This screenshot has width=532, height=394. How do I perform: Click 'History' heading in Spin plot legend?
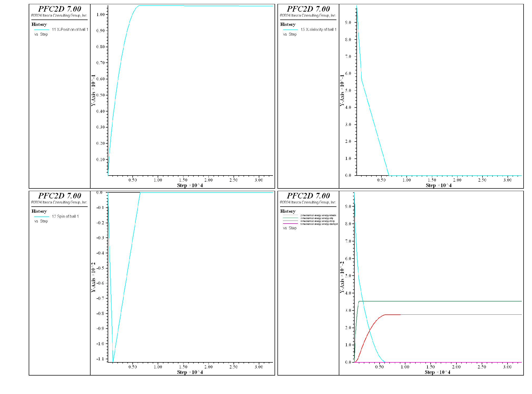(x=39, y=211)
